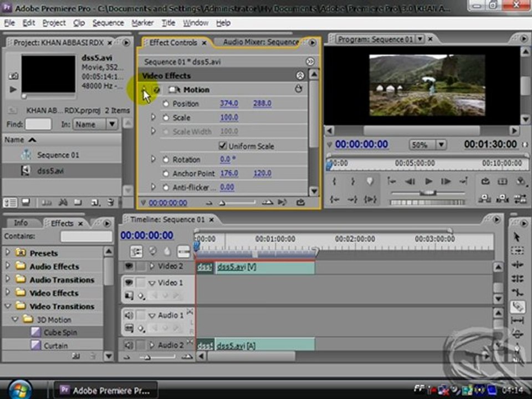Toggle Motion effect on or off

[x=156, y=90]
